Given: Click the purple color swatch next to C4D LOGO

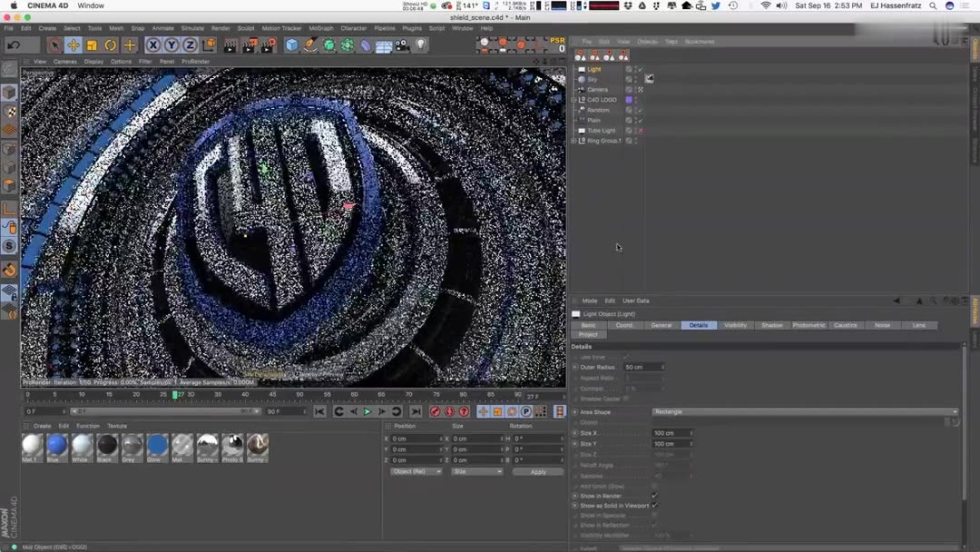Looking at the screenshot, I should point(629,100).
